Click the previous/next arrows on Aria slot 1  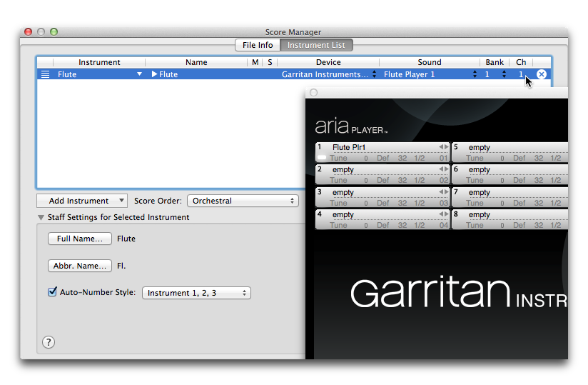[444, 146]
